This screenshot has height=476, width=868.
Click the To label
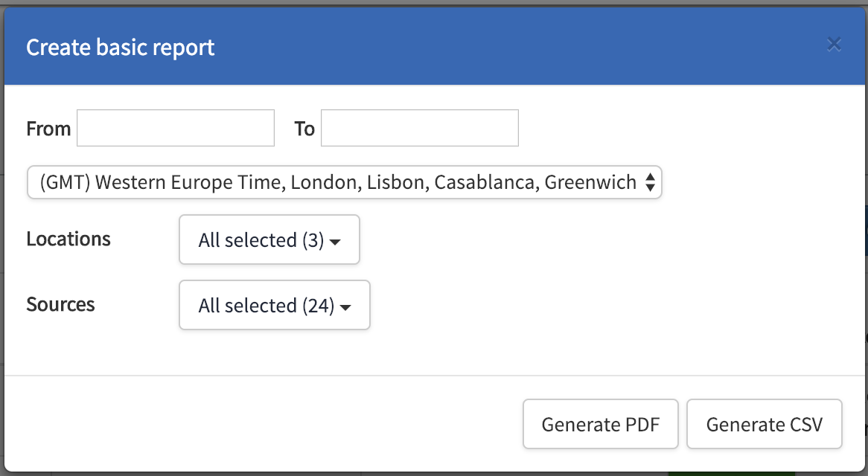[x=304, y=128]
